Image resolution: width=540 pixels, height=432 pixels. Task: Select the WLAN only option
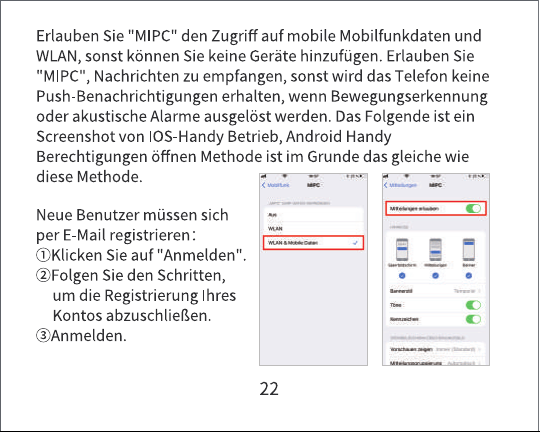coord(313,229)
